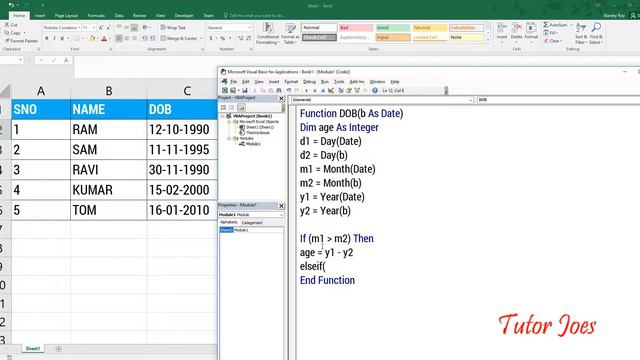The width and height of the screenshot is (640, 360).
Task: Click the Cut button in the Clipboard group
Action: pos(11,25)
